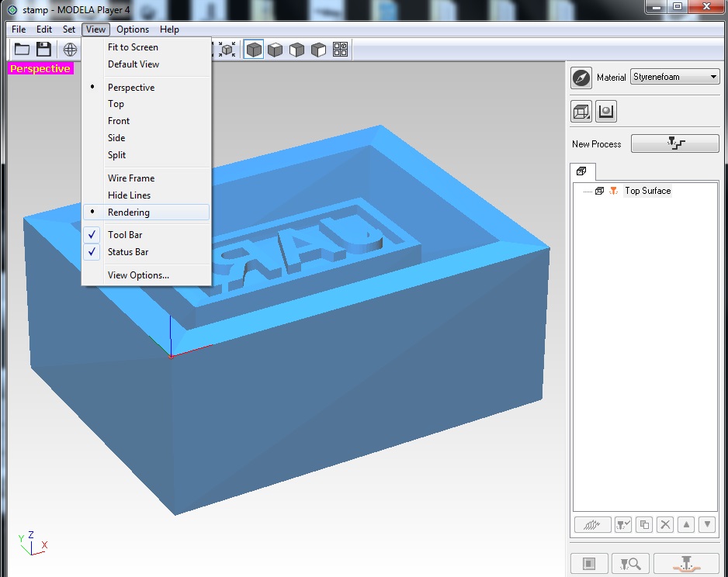This screenshot has width=728, height=577.
Task: Click the Save floppy disk icon
Action: [43, 49]
